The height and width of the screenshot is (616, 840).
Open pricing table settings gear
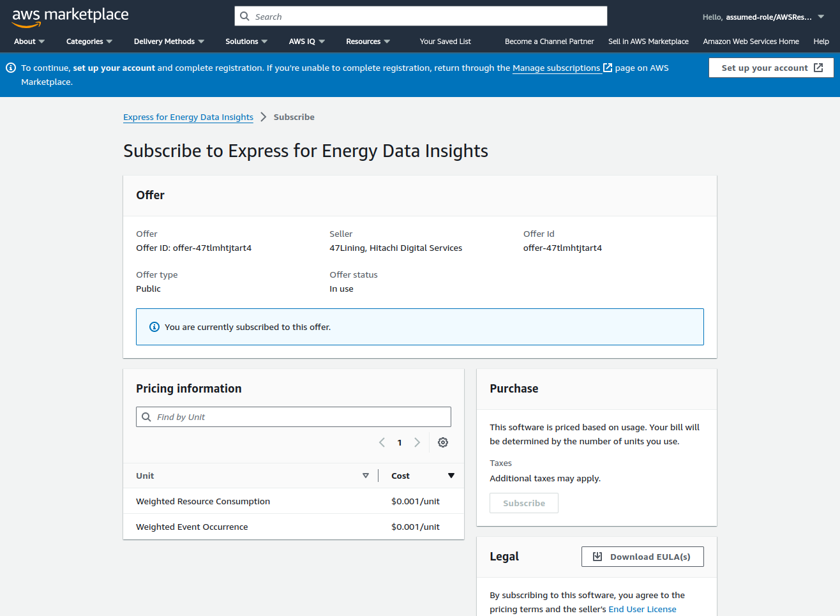443,442
